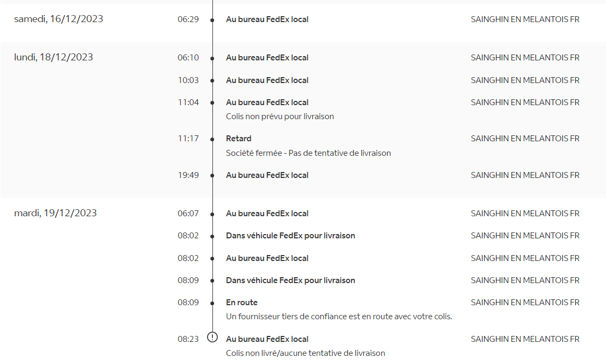606x364 pixels.
Task: Click the mardi, 19/12/2023 date heading
Action: (x=56, y=213)
